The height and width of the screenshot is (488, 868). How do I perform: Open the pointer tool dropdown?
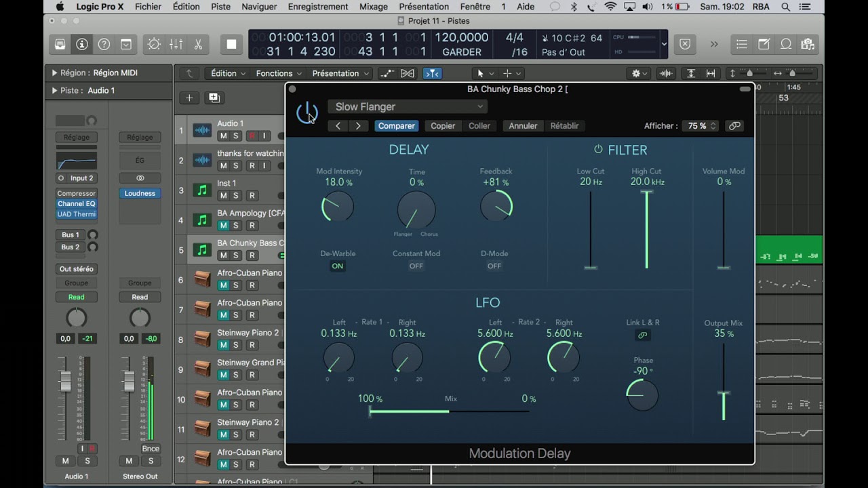[485, 73]
